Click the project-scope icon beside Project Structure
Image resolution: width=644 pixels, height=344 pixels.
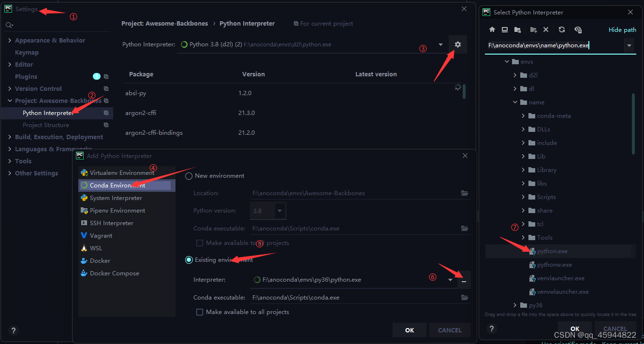106,125
